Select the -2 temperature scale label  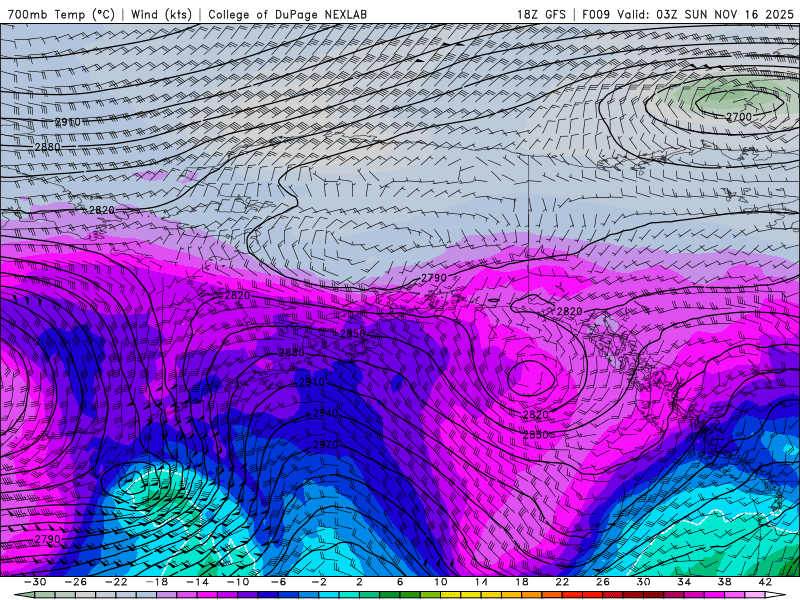(318, 582)
